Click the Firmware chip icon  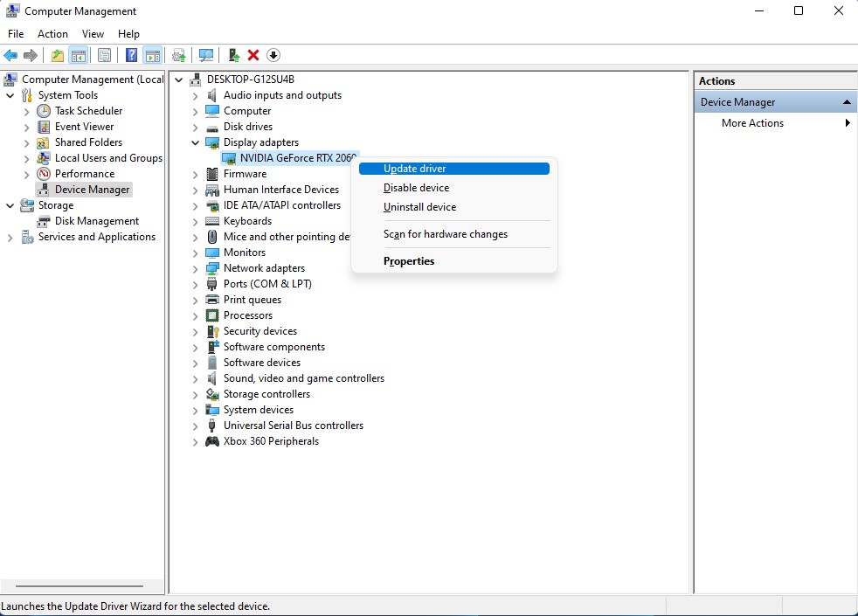212,174
